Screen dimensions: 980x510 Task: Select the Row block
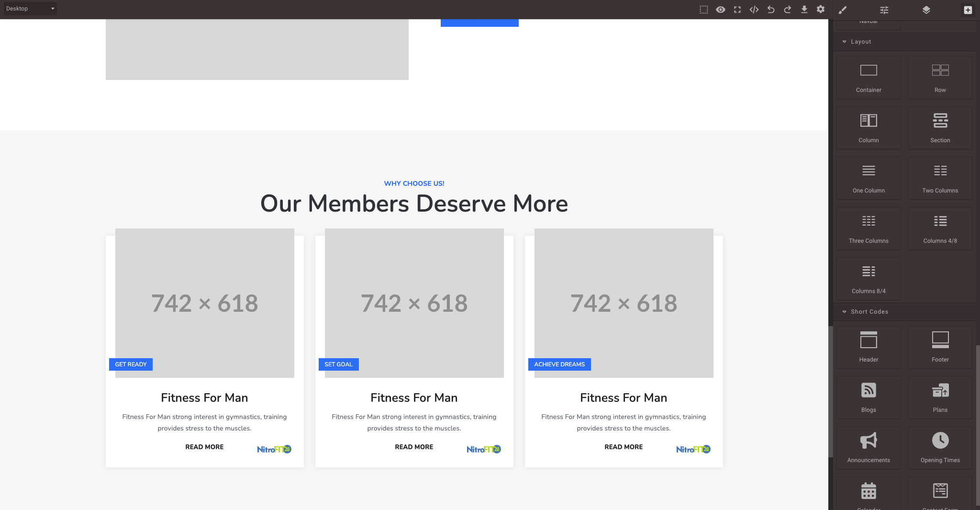940,78
